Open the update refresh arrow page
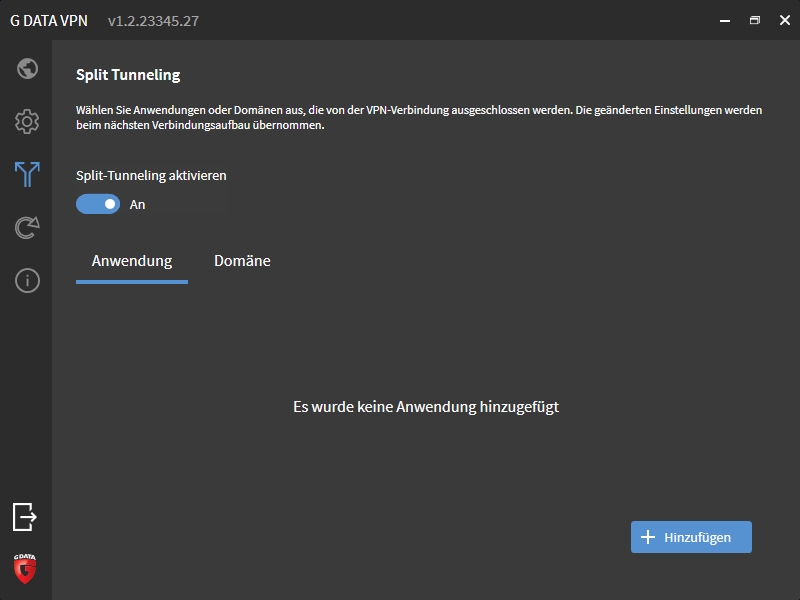The width and height of the screenshot is (800, 600). coord(27,228)
